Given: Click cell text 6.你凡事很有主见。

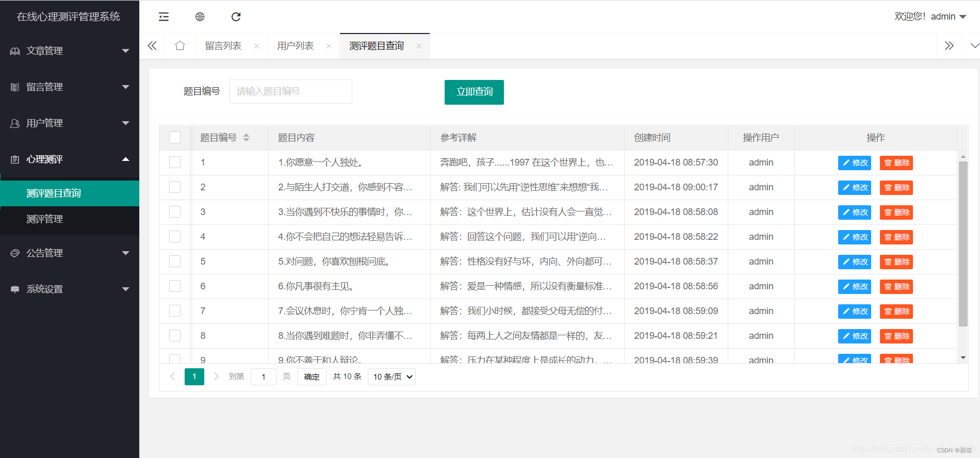Looking at the screenshot, I should (316, 286).
